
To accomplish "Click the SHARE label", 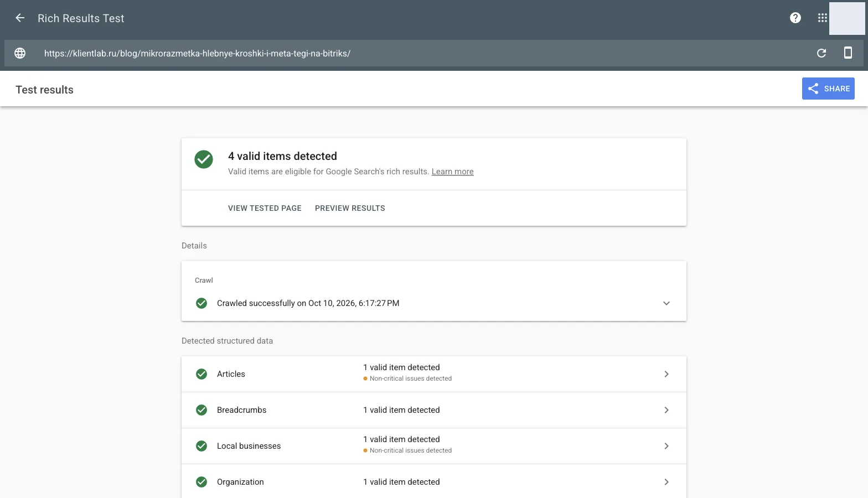I will tap(837, 89).
